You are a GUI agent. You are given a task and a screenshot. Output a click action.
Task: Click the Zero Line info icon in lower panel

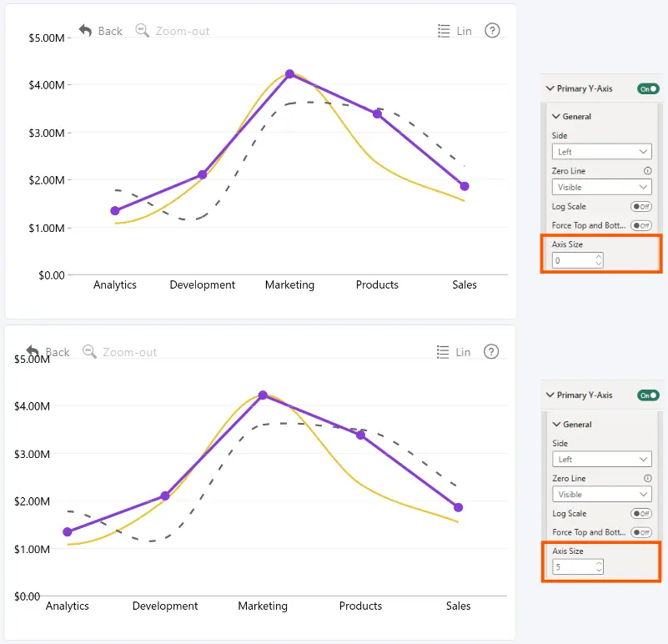pyautogui.click(x=647, y=478)
